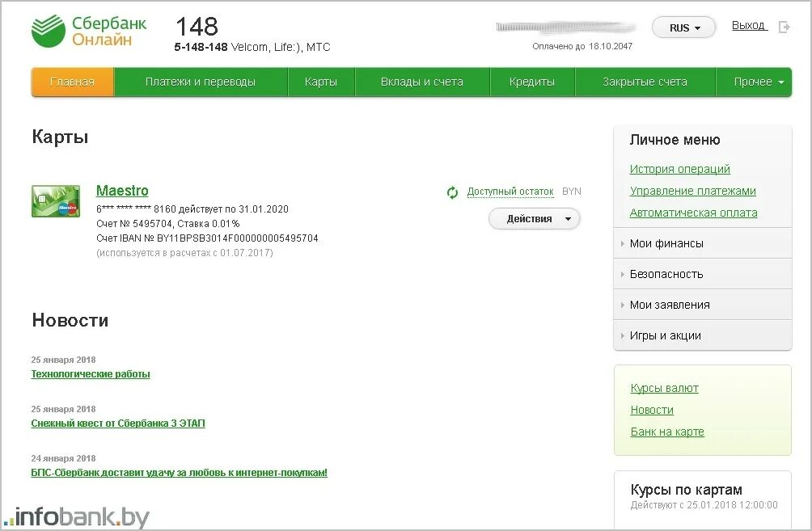Click the '5-148-148 Velcom, Life:), МТС' text
Viewport: 812px width, 531px height.
[x=252, y=47]
